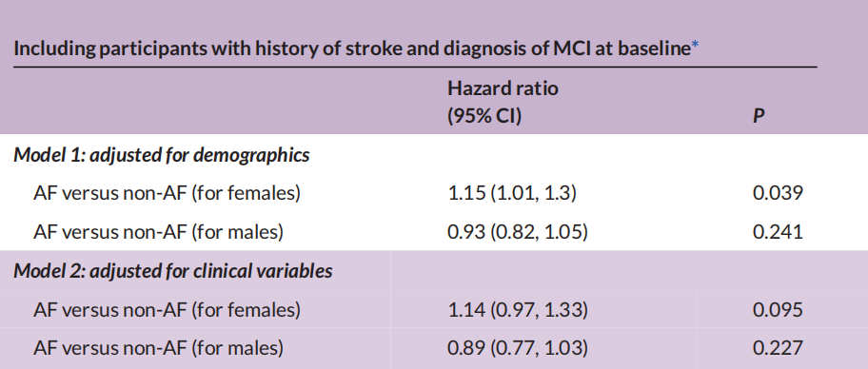The height and width of the screenshot is (369, 868).
Task: Click the horizontal rule under the title
Action: (415, 67)
